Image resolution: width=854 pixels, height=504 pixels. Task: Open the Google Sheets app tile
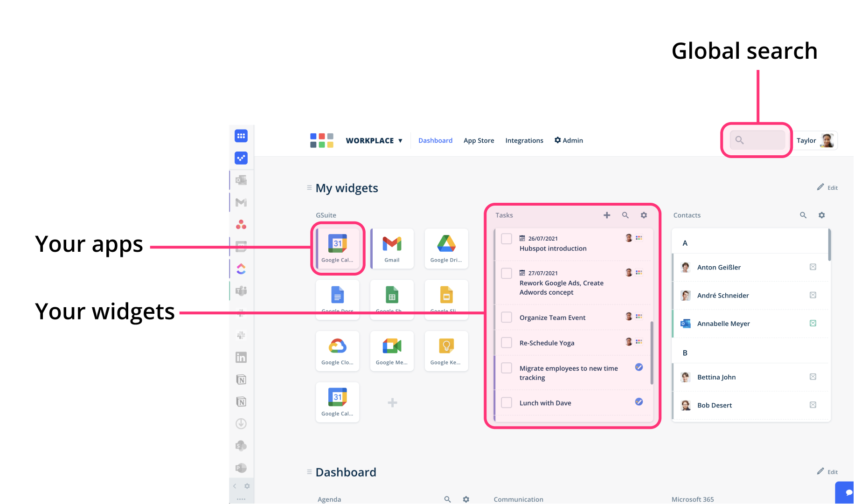pos(392,299)
